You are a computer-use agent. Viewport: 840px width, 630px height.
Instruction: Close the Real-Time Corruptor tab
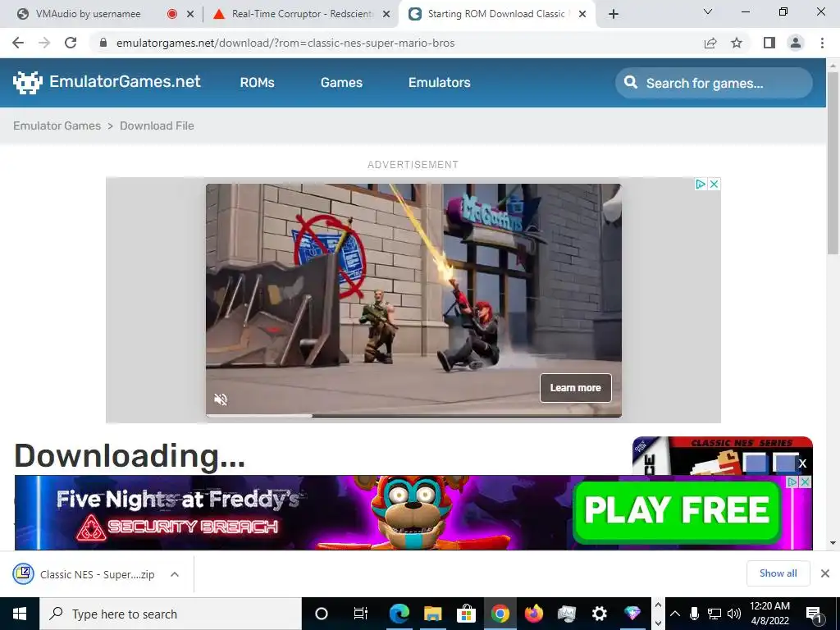pos(386,15)
